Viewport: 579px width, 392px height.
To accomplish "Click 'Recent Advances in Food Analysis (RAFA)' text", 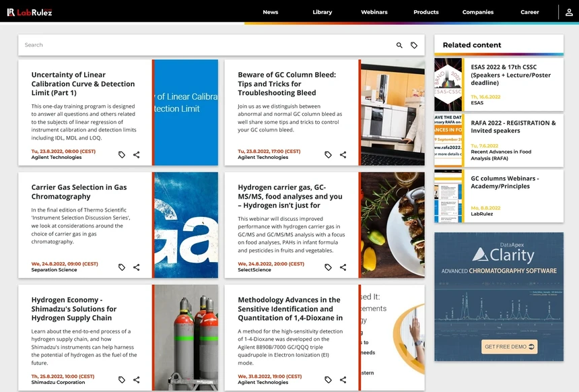I will (501, 155).
